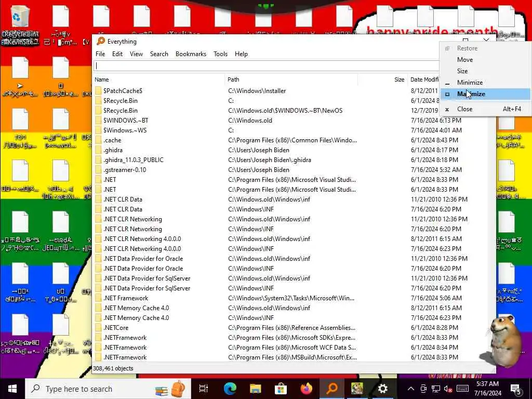This screenshot has height=399, width=532.
Task: Choose Size from the system menu
Action: click(x=486, y=71)
